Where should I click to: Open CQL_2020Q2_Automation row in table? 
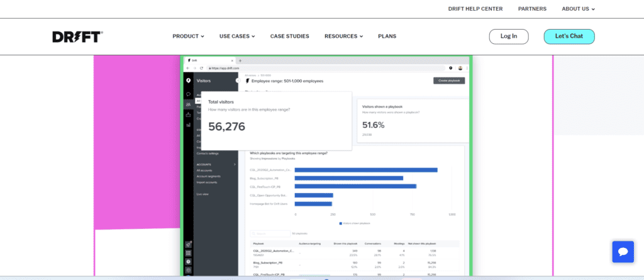point(355,253)
